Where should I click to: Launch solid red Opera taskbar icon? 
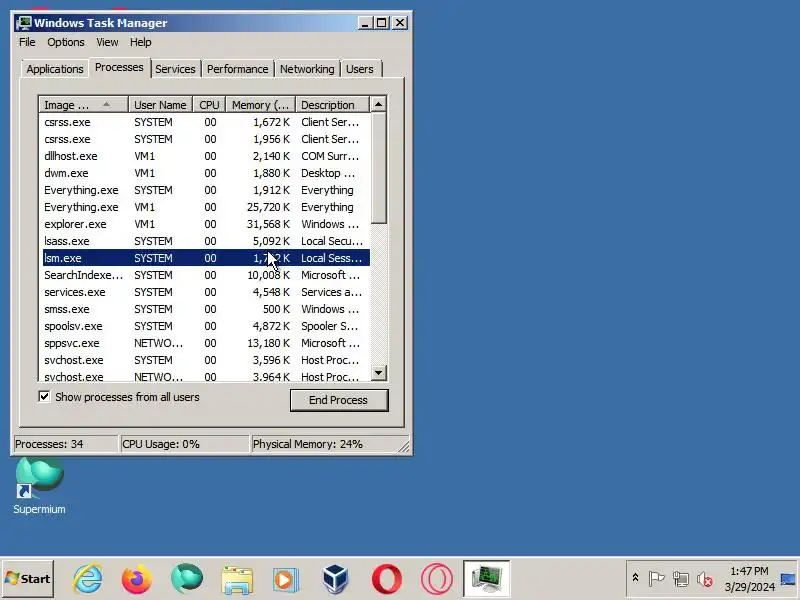pos(387,579)
